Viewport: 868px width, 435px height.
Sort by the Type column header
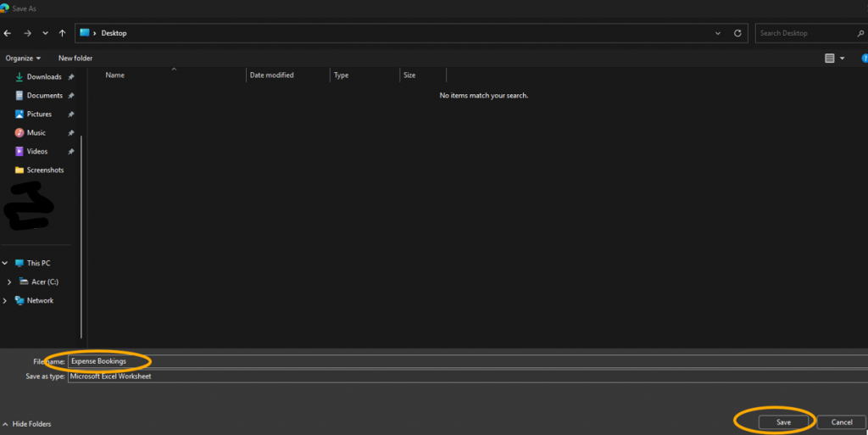tap(341, 75)
